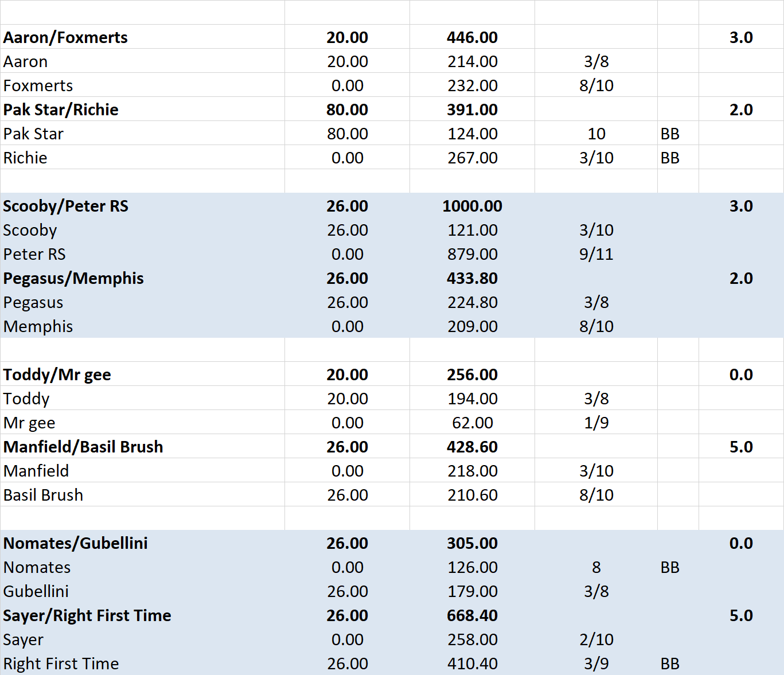Select the Pak Star 80.00 cell
The height and width of the screenshot is (675, 784).
coord(347,134)
